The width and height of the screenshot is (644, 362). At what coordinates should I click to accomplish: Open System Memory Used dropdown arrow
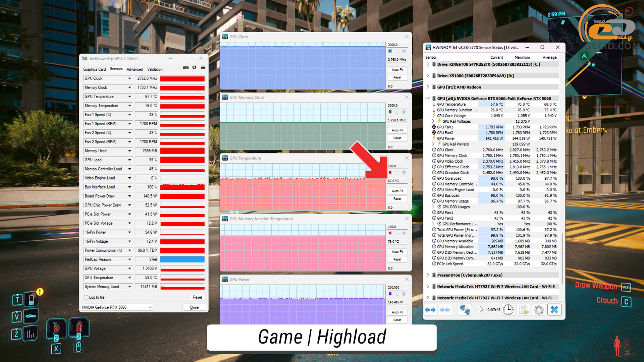coord(129,287)
